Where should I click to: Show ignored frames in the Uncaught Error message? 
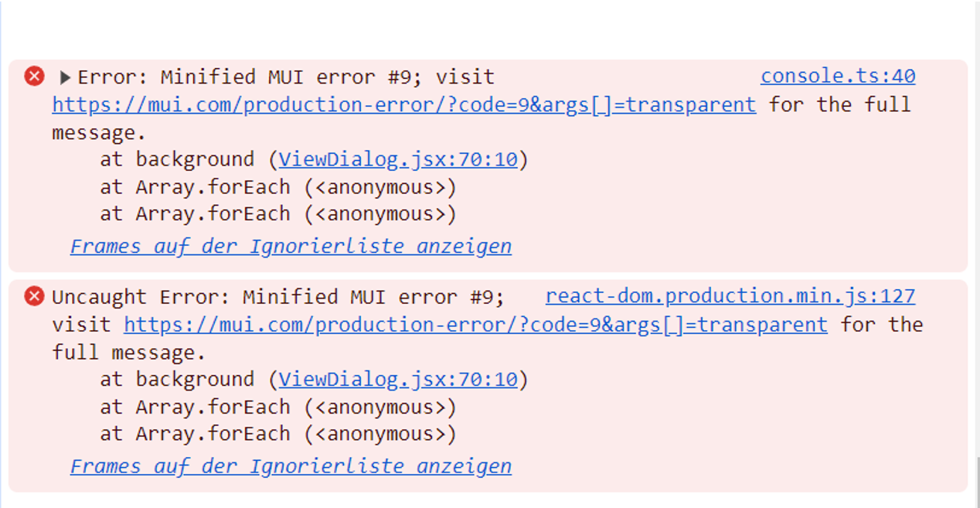coord(291,466)
